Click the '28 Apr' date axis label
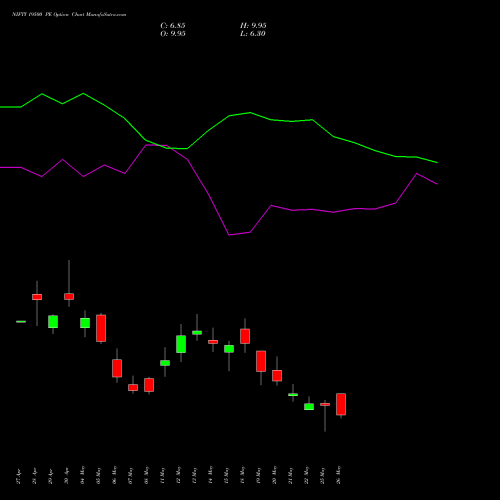 pyautogui.click(x=35, y=476)
